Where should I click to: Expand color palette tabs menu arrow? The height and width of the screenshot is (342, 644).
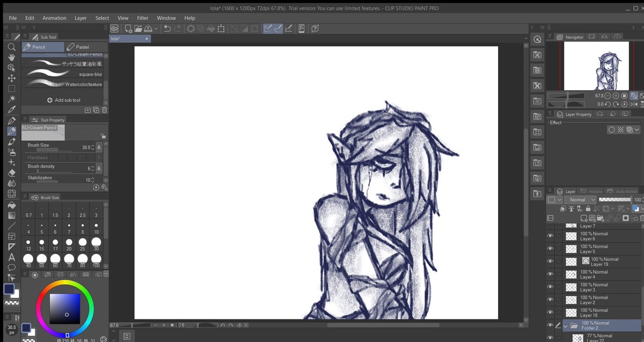pos(106,274)
